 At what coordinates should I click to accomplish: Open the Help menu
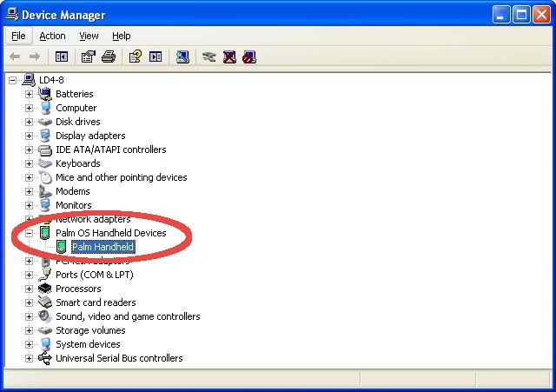click(x=122, y=36)
